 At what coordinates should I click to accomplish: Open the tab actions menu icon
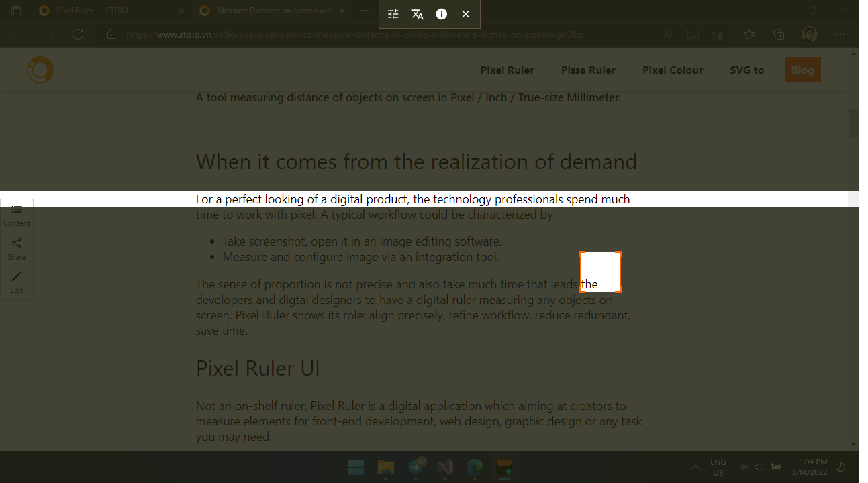tap(16, 11)
